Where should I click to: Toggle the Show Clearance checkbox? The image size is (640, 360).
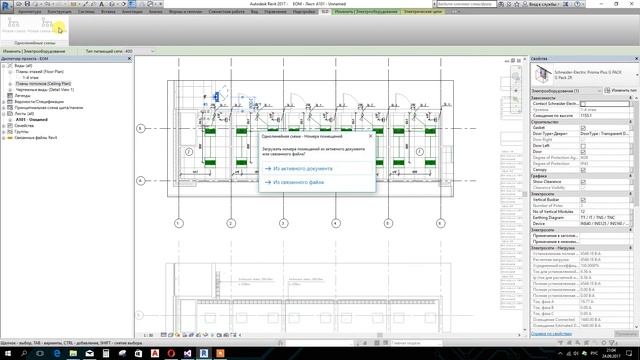(x=583, y=182)
